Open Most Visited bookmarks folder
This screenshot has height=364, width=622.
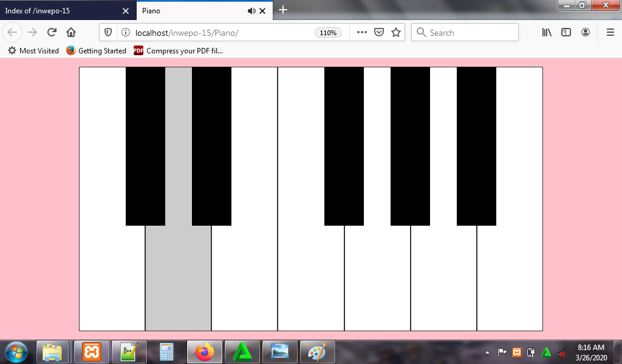click(x=33, y=51)
